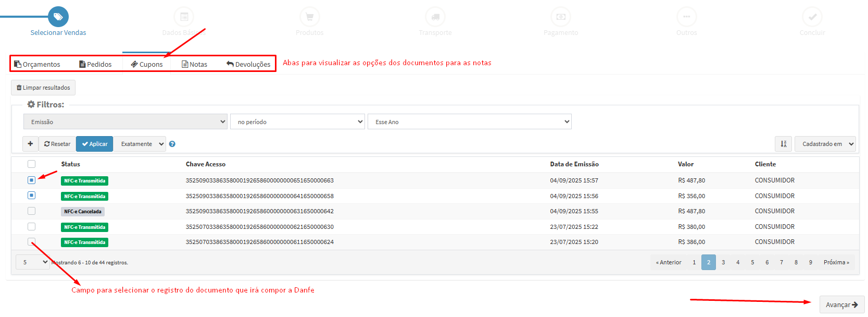
Task: Switch to the Orçamentos tab
Action: coord(37,64)
